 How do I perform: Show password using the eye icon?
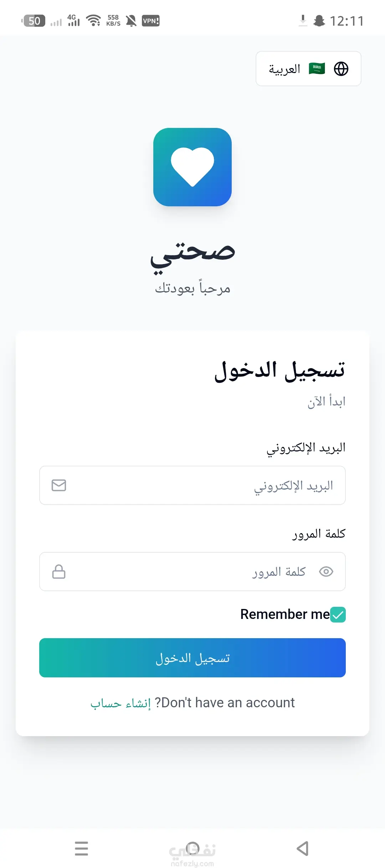[x=326, y=572]
